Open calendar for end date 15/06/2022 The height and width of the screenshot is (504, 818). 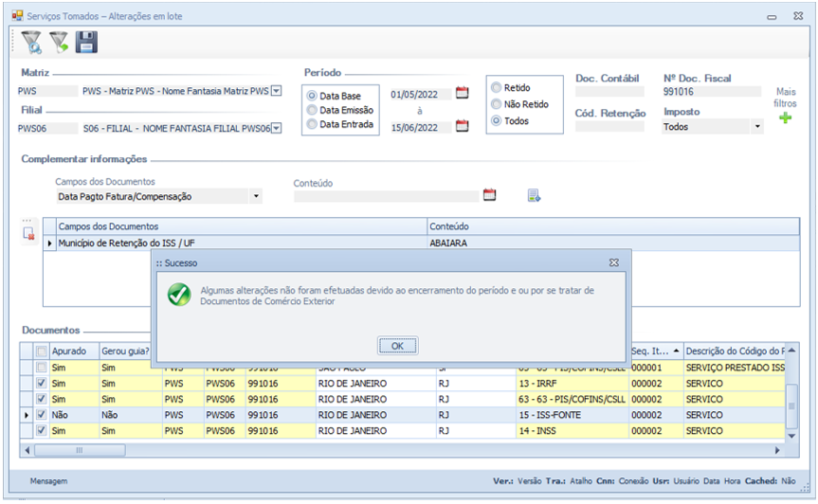tap(463, 126)
